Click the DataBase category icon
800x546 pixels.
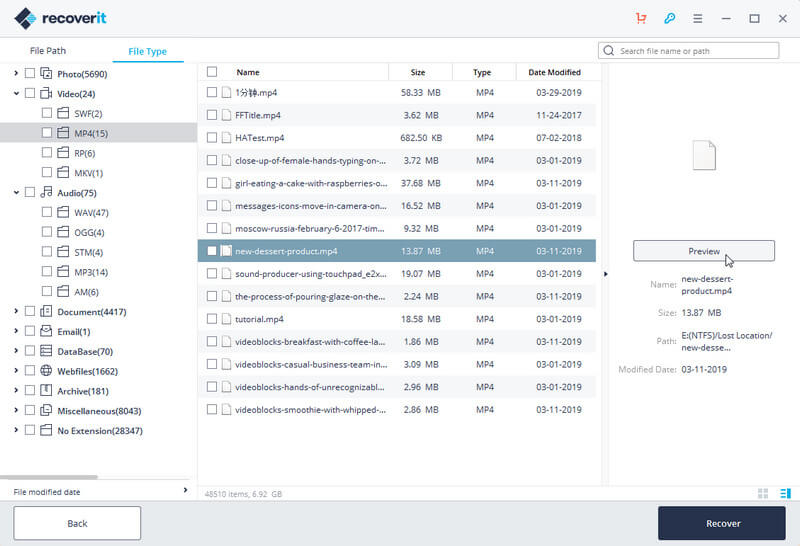46,351
